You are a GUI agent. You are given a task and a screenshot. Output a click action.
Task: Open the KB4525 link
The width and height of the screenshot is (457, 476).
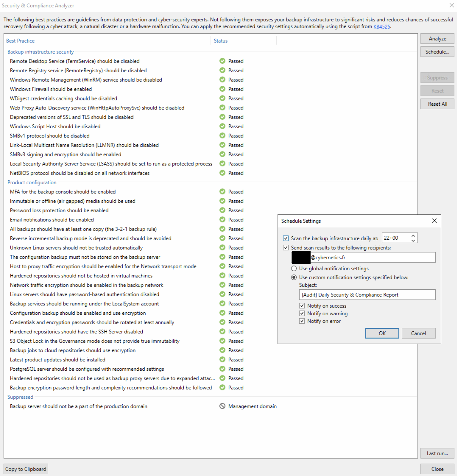coord(382,27)
